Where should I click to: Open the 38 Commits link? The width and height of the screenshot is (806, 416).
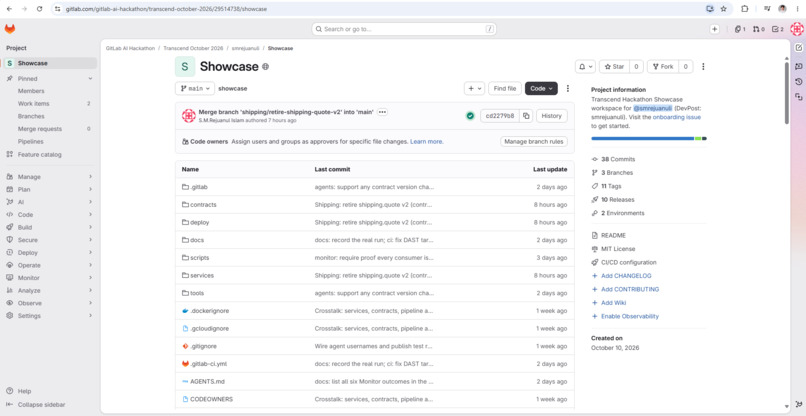(618, 159)
